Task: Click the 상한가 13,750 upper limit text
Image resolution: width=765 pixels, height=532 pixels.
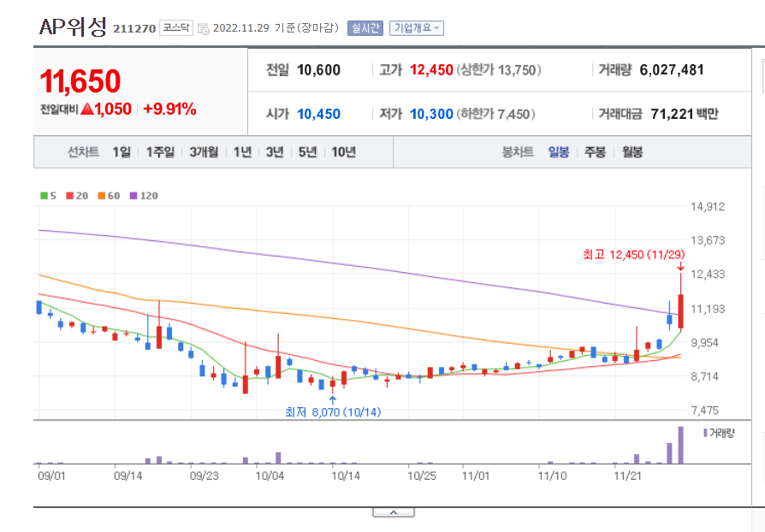Action: pyautogui.click(x=499, y=70)
